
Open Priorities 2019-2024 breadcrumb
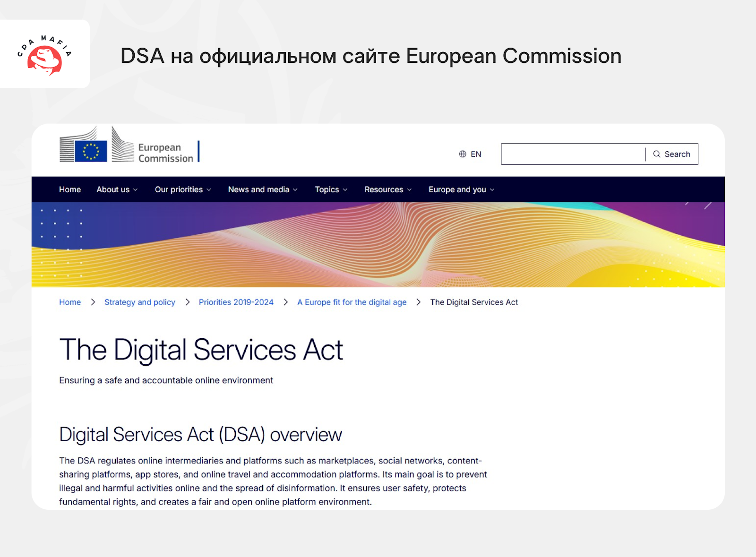(236, 302)
